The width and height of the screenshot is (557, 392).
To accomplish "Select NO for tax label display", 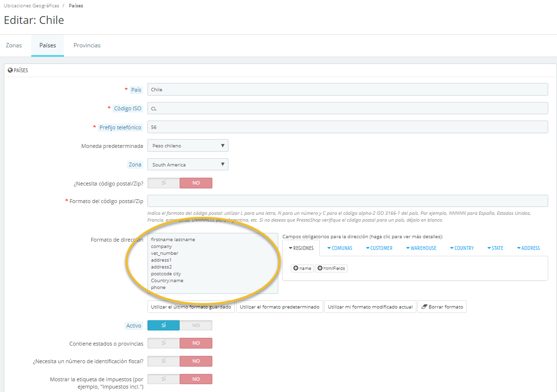I will click(x=196, y=379).
